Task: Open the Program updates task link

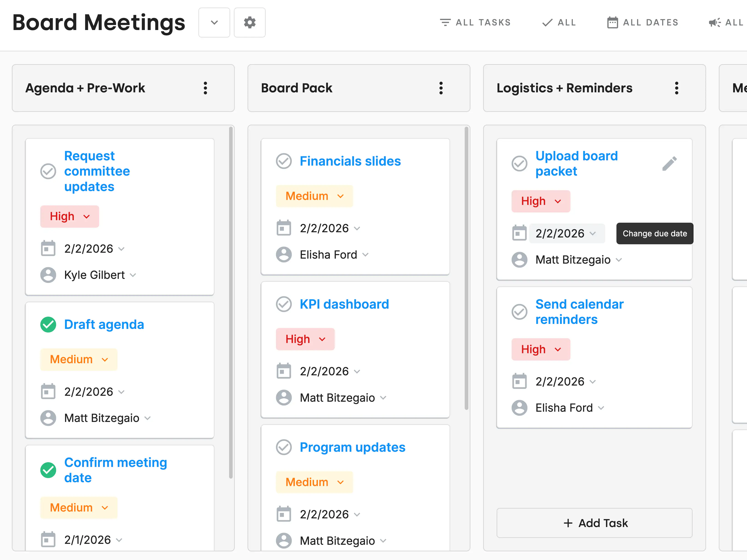Action: [x=352, y=447]
